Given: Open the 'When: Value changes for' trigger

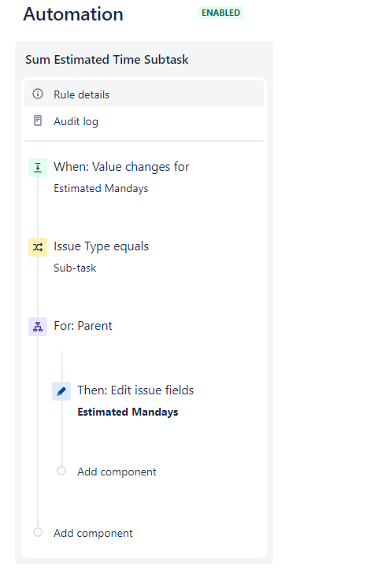Looking at the screenshot, I should click(121, 167).
